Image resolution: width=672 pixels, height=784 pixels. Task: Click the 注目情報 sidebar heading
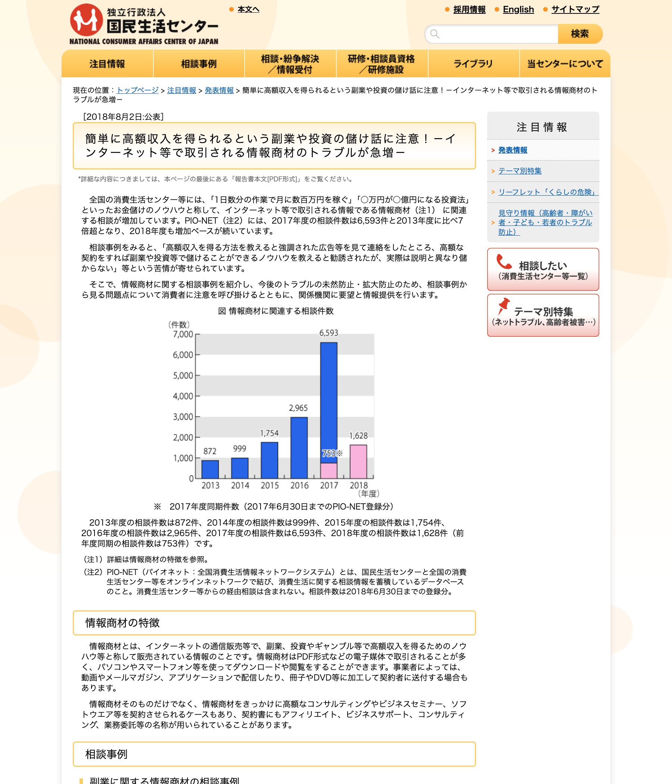[542, 127]
